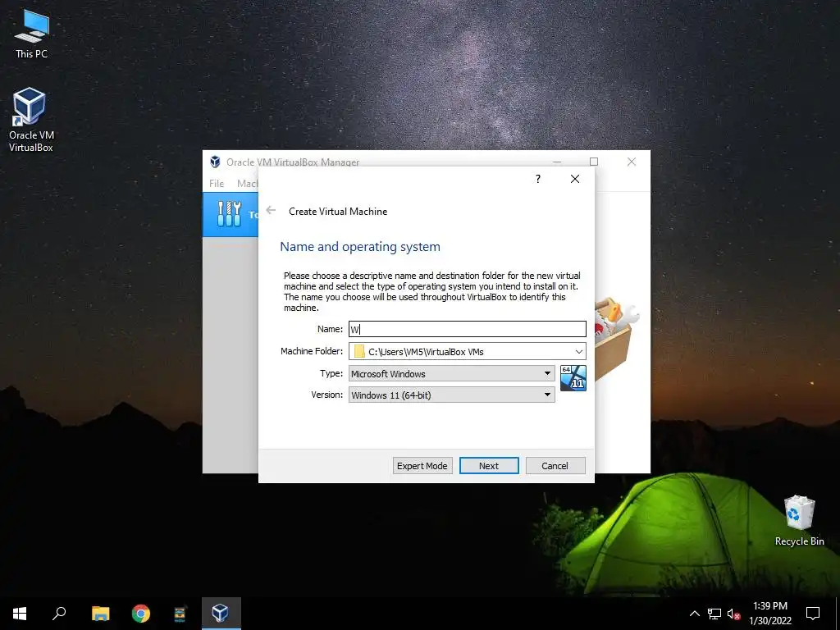Launch Google Chrome from the taskbar
This screenshot has height=630, width=840.
tap(141, 614)
